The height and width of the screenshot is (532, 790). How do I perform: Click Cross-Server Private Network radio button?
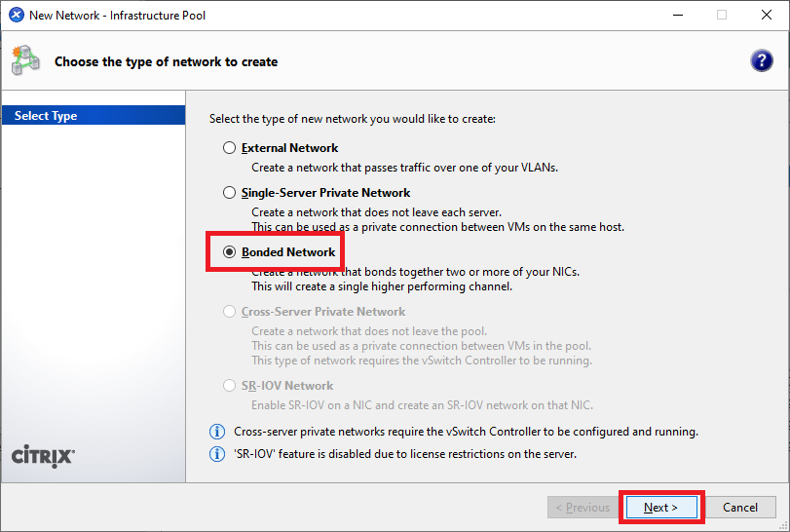coord(229,312)
